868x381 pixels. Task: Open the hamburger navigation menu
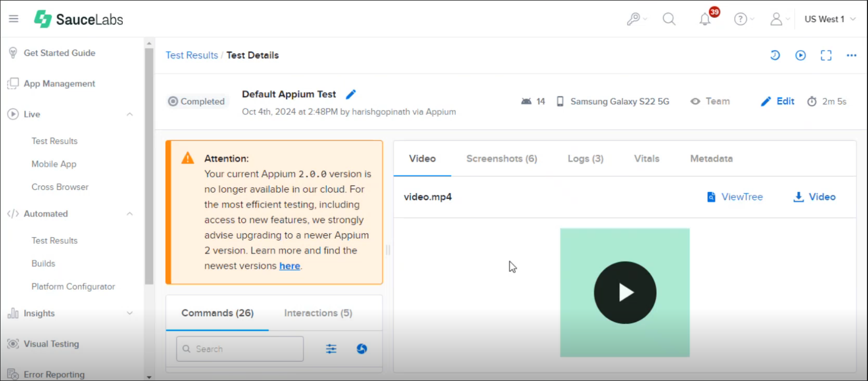coord(14,19)
